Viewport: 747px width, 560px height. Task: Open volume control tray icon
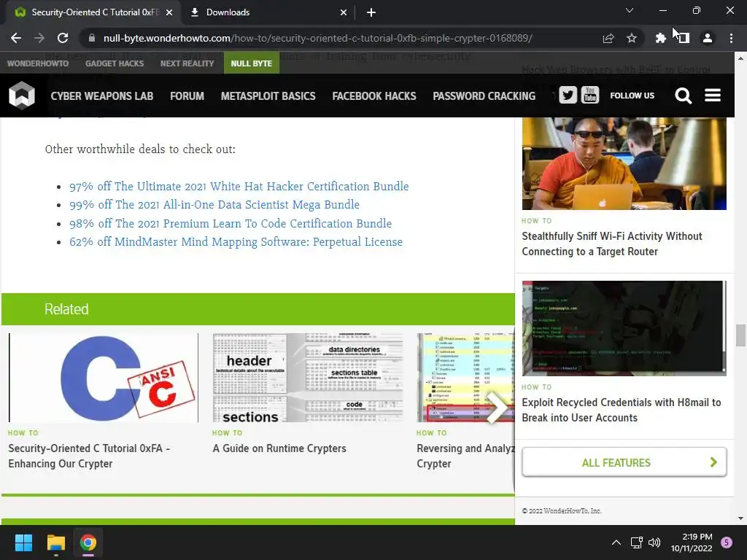pyautogui.click(x=654, y=542)
